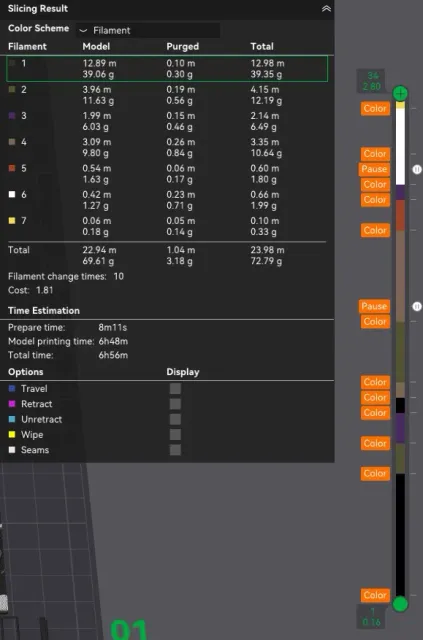Click the blue Travel legend icon

(12, 389)
